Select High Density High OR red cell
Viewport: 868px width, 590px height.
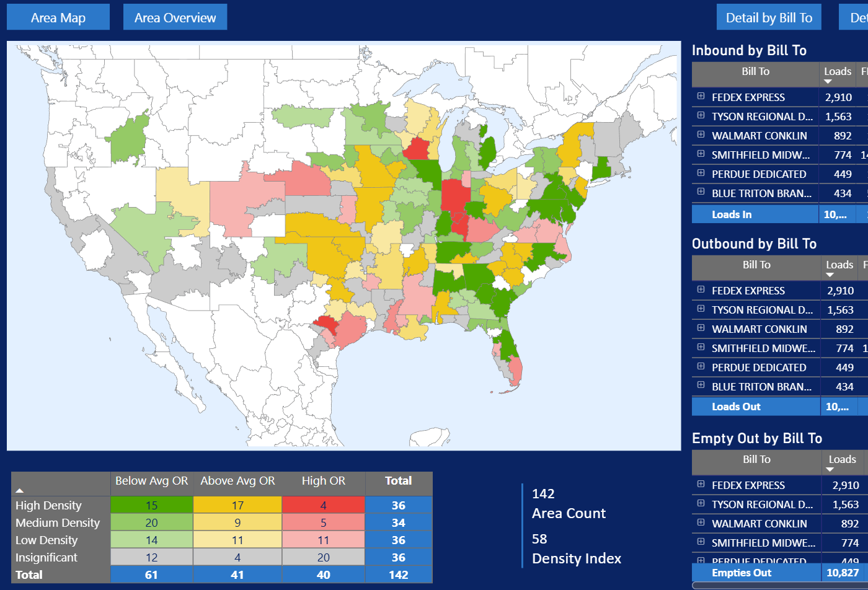click(x=323, y=506)
